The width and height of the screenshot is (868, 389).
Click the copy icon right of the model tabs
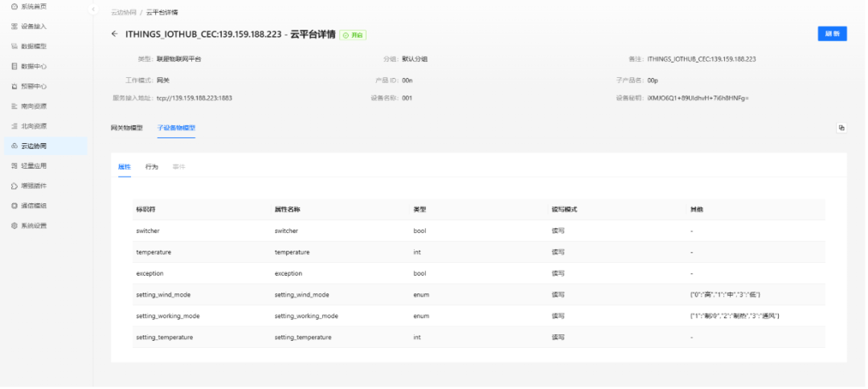841,128
